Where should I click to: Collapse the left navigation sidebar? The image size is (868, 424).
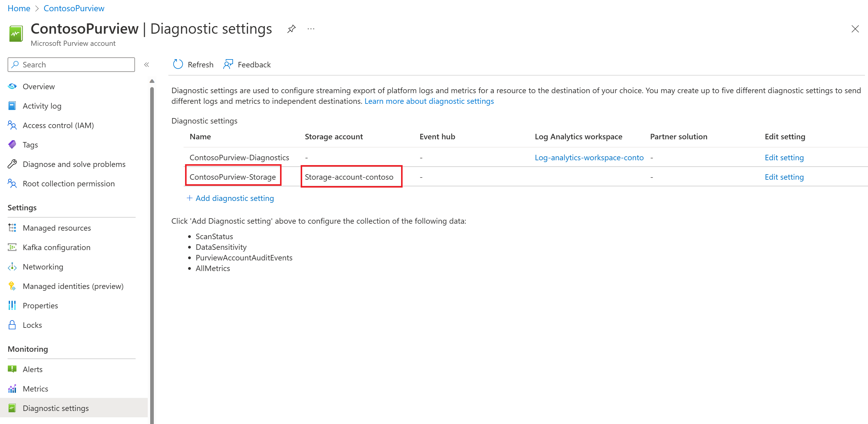[147, 65]
